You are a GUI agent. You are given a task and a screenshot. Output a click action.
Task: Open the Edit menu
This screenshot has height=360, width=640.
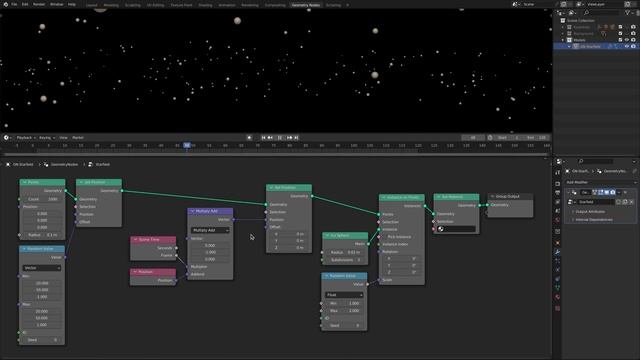point(25,4)
